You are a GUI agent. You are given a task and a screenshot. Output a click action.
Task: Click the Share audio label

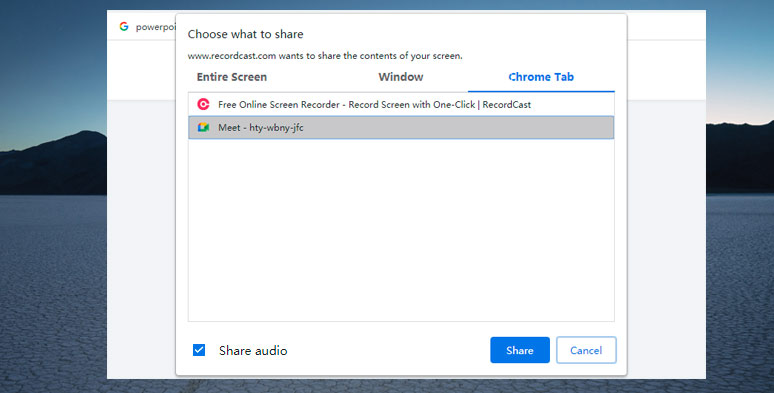pyautogui.click(x=253, y=351)
